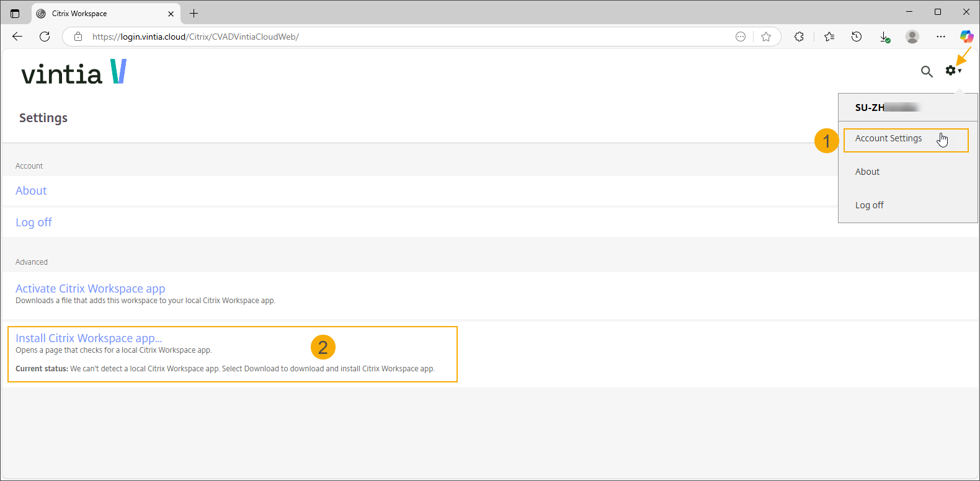Open the browser extensions puzzle icon
Screen dimensions: 980x481
(799, 37)
